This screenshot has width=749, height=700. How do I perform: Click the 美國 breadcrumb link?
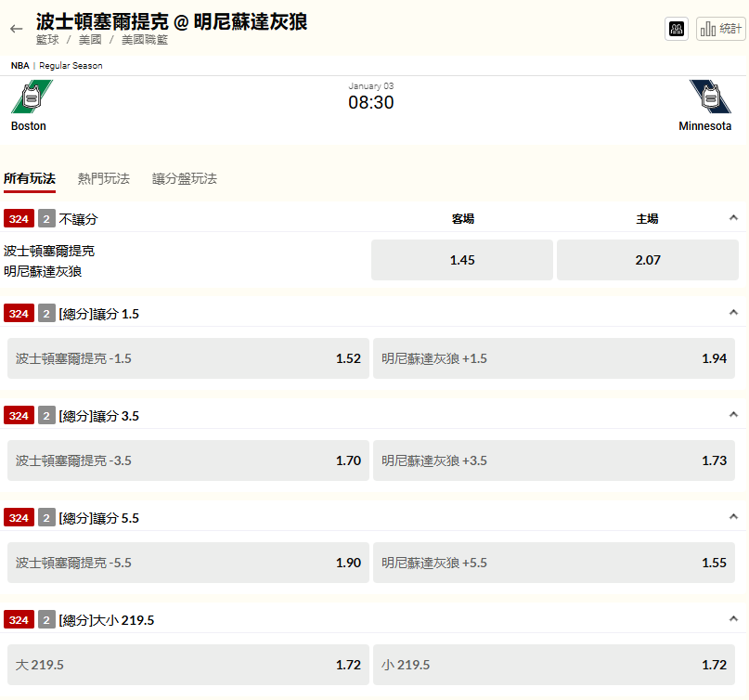(x=90, y=40)
